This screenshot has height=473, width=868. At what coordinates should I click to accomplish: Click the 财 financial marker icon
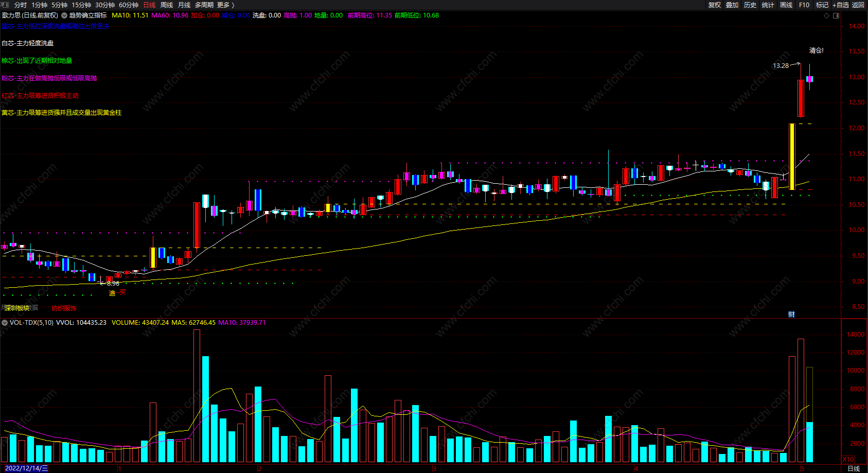792,314
